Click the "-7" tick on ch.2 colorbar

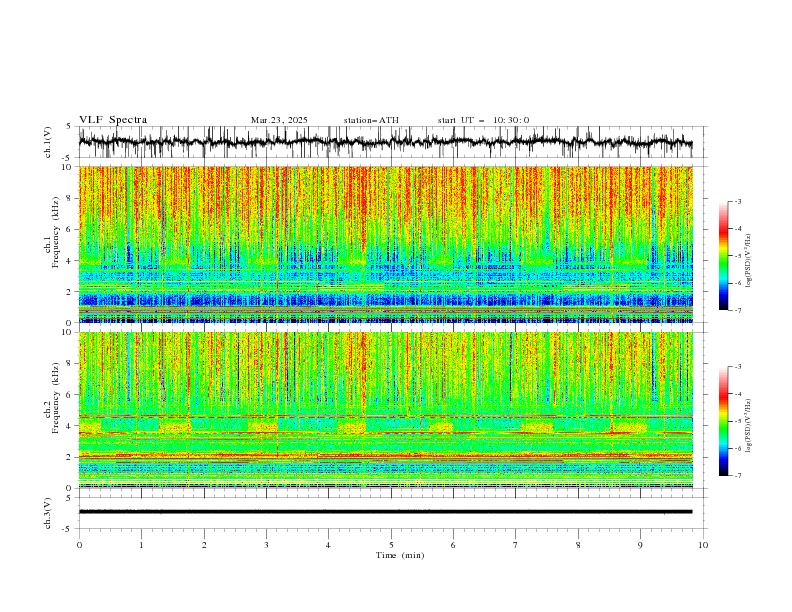pos(737,476)
